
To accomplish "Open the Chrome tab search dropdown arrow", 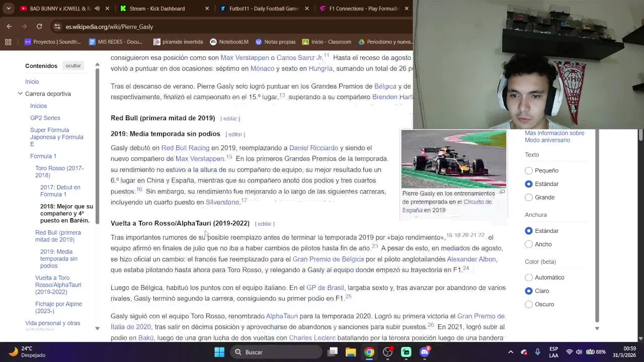I will [8, 9].
